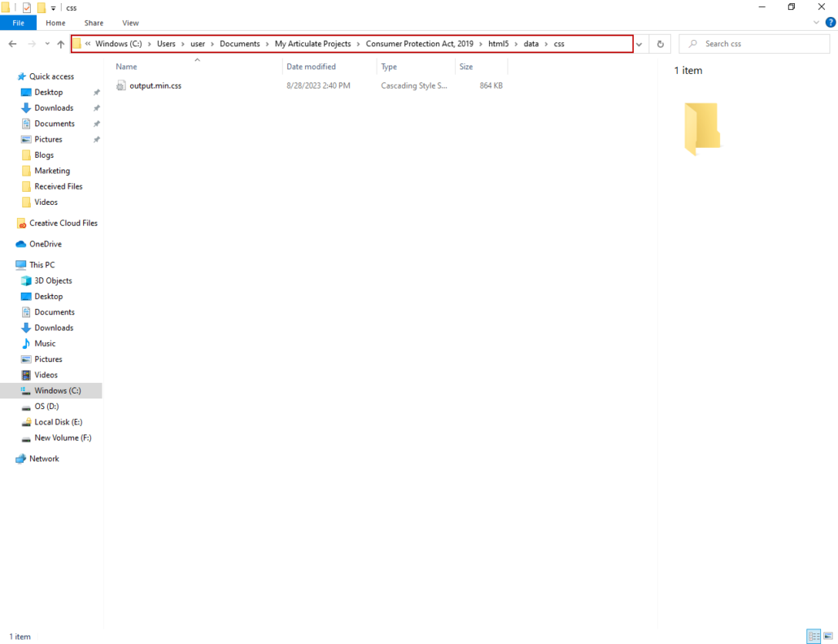Image resolution: width=838 pixels, height=644 pixels.
Task: Click the pin icon beside Downloads
Action: (97, 108)
